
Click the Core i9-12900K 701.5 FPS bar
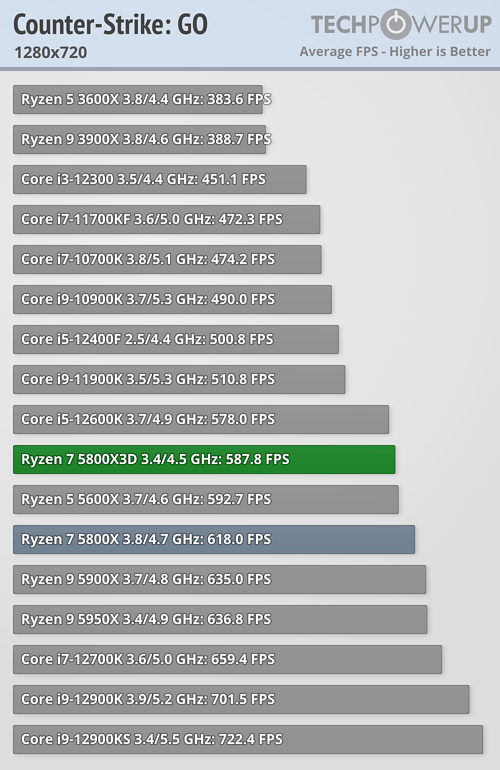(x=241, y=700)
